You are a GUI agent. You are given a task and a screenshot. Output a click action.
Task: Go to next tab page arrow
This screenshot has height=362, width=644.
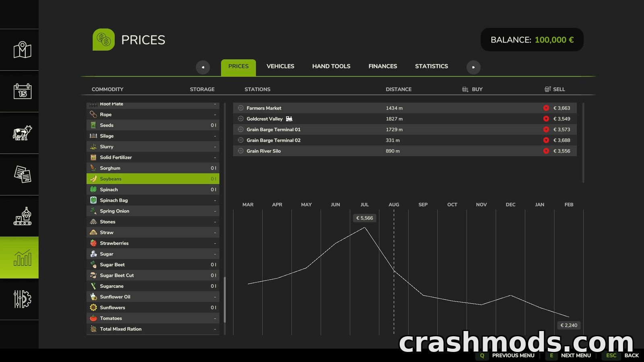473,67
